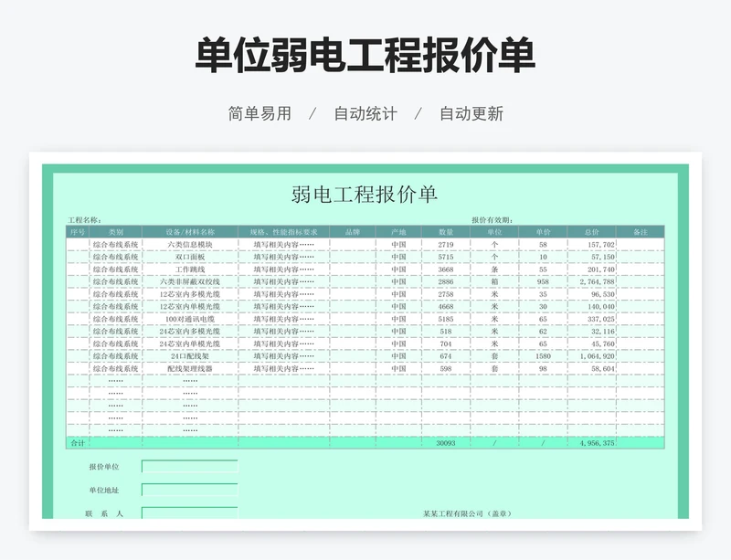Image resolution: width=731 pixels, height=560 pixels.
Task: Select the 24芯室内单模光缆 cell
Action: [190, 343]
